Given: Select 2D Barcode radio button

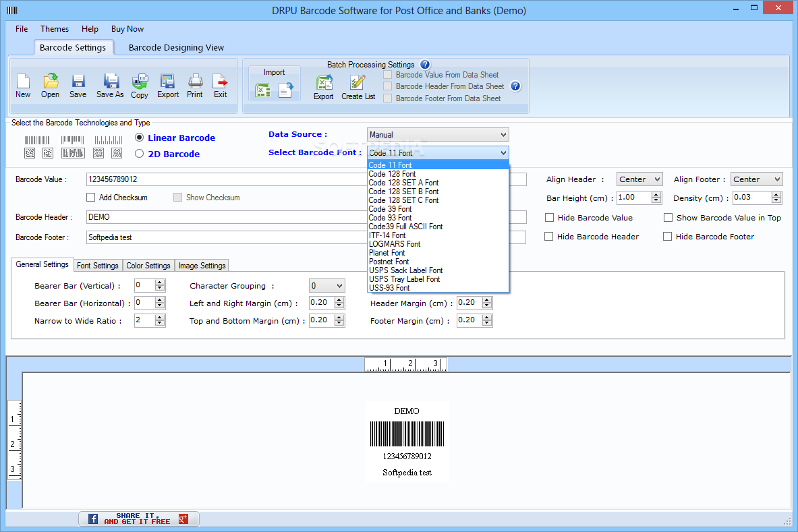Looking at the screenshot, I should point(140,154).
